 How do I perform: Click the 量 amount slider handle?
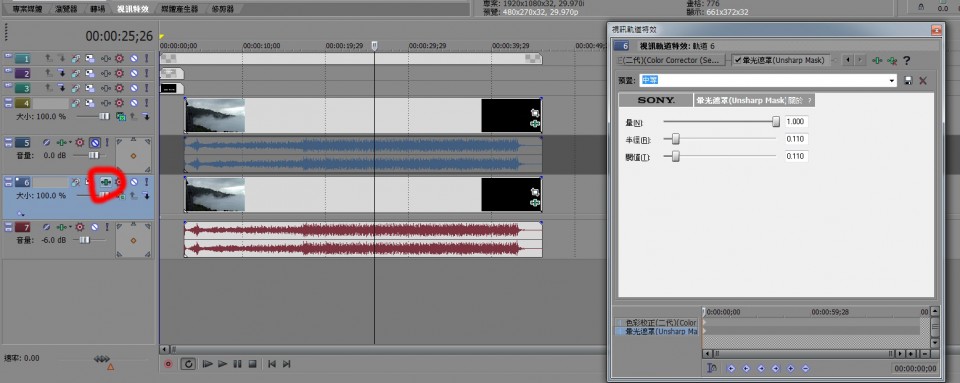(776, 122)
